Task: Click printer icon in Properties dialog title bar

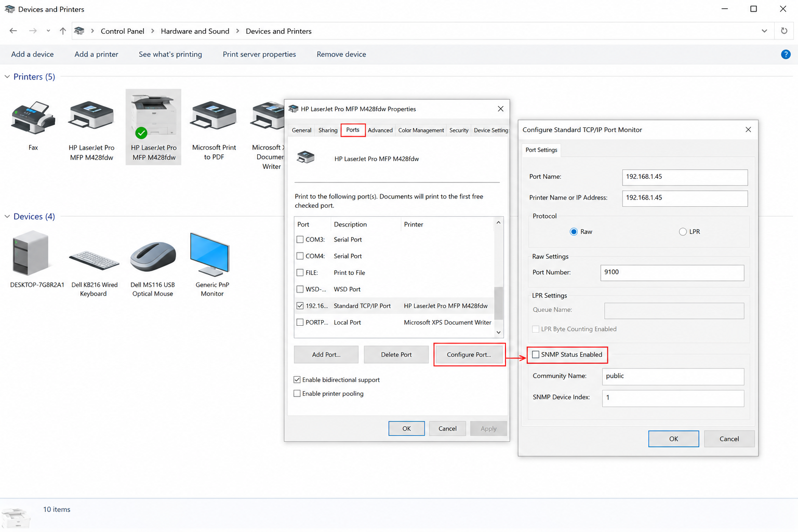Action: 294,109
